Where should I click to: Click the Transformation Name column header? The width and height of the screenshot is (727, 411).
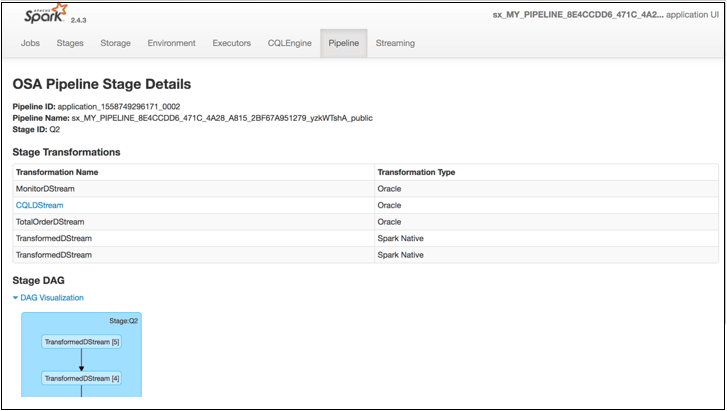coord(57,172)
